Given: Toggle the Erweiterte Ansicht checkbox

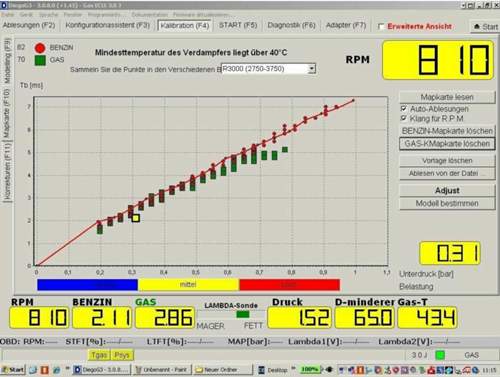Looking at the screenshot, I should 381,27.
